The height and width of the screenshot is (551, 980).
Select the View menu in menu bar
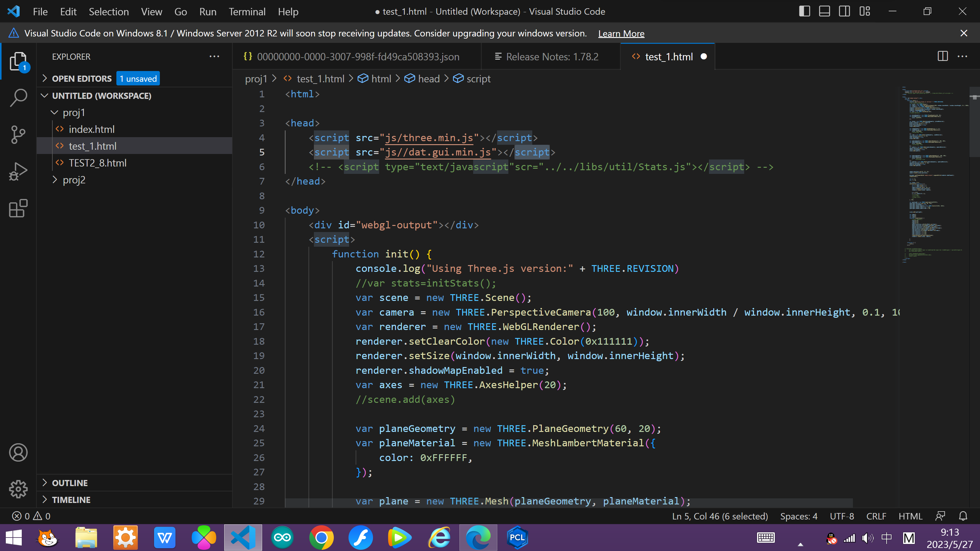(150, 11)
